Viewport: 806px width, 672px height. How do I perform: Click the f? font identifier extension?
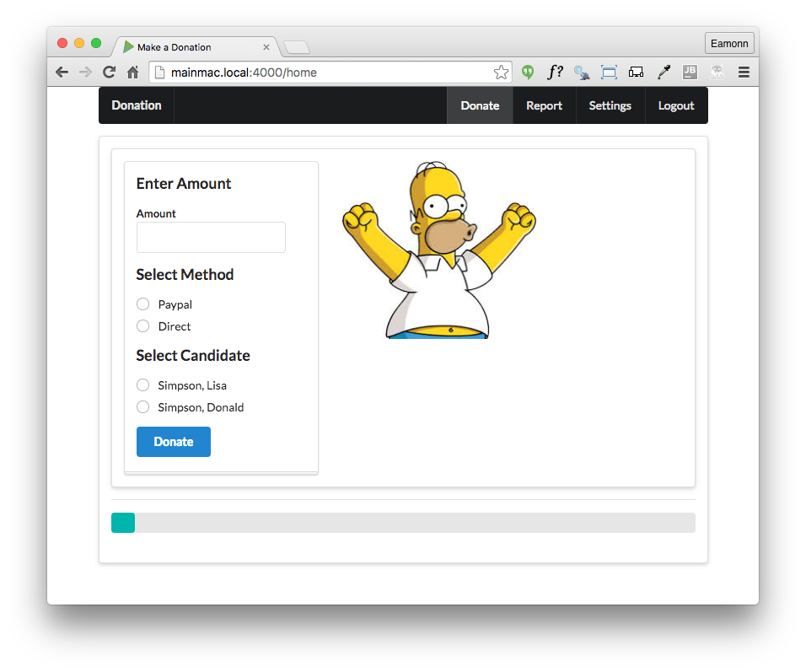[x=555, y=73]
